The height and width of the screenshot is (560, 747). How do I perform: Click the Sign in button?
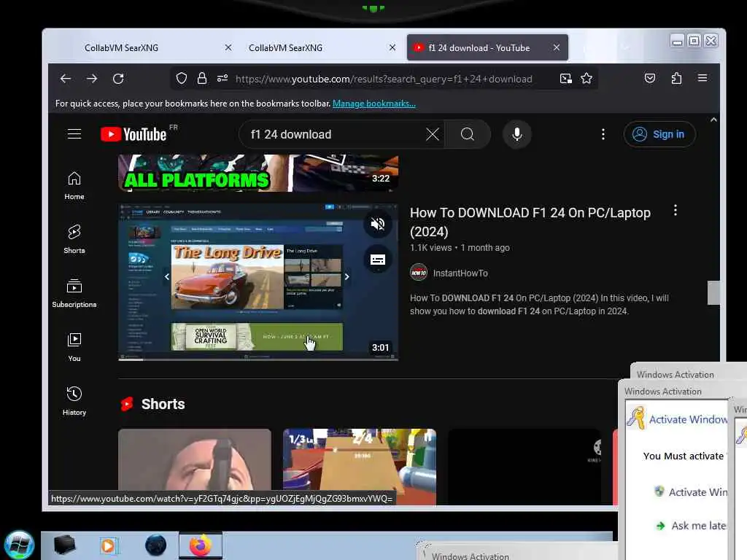click(659, 134)
